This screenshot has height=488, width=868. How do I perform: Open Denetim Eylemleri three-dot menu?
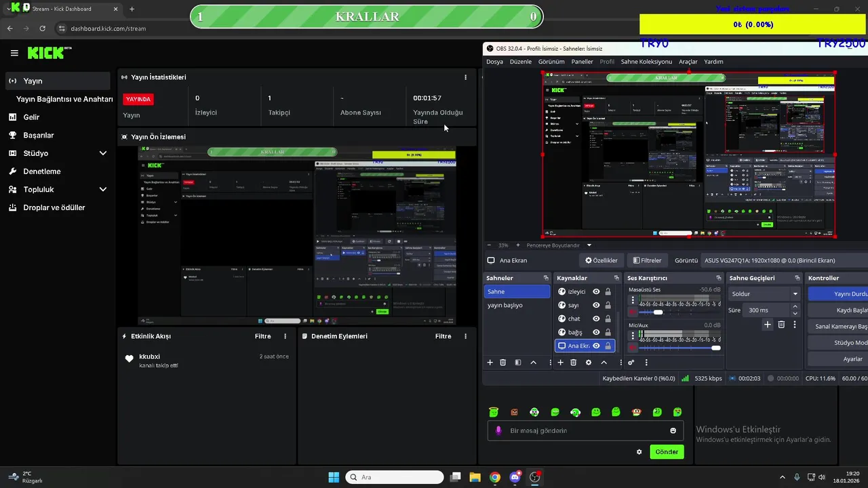(x=465, y=336)
